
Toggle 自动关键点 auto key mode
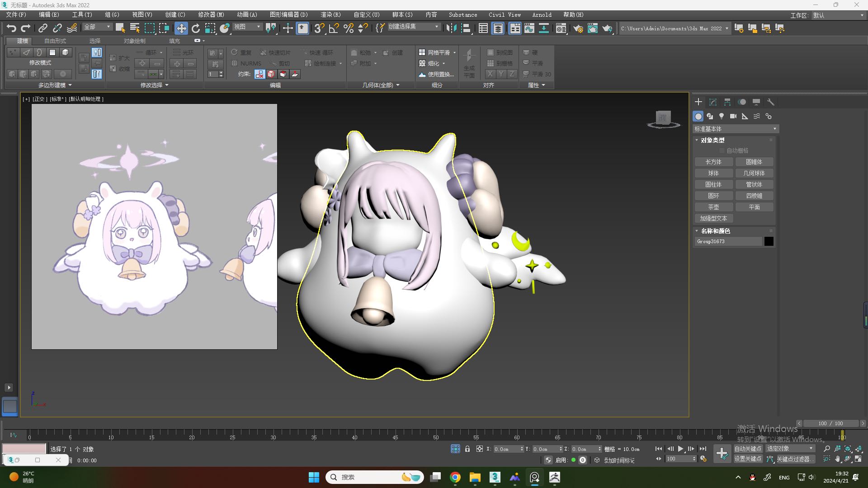748,449
